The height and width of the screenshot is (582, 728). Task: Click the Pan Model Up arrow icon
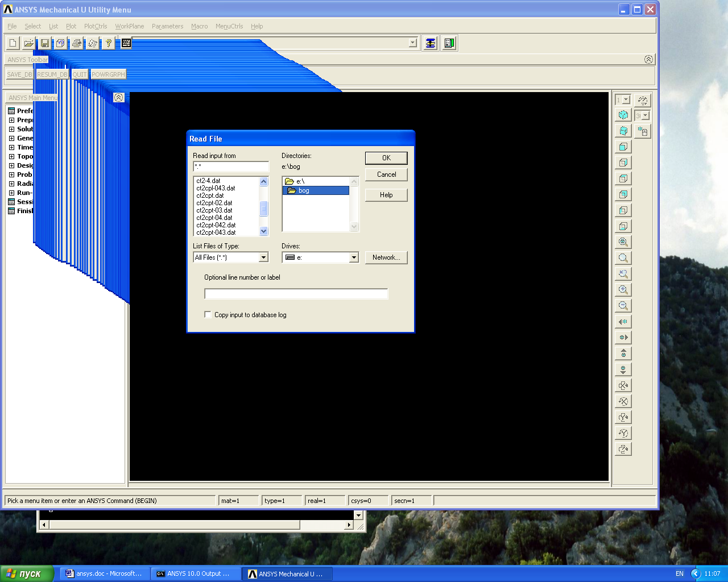point(623,354)
